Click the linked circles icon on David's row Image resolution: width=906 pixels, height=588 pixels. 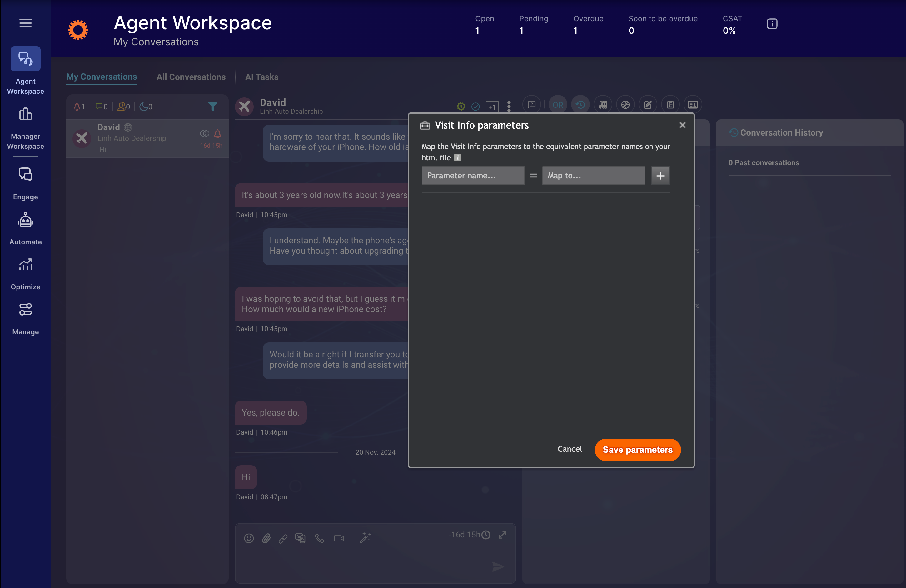204,133
